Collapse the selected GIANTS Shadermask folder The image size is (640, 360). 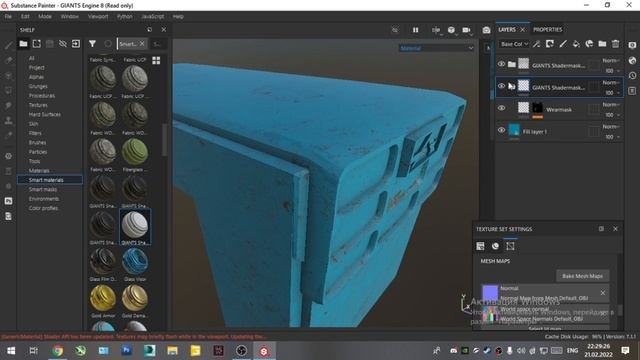coord(511,86)
